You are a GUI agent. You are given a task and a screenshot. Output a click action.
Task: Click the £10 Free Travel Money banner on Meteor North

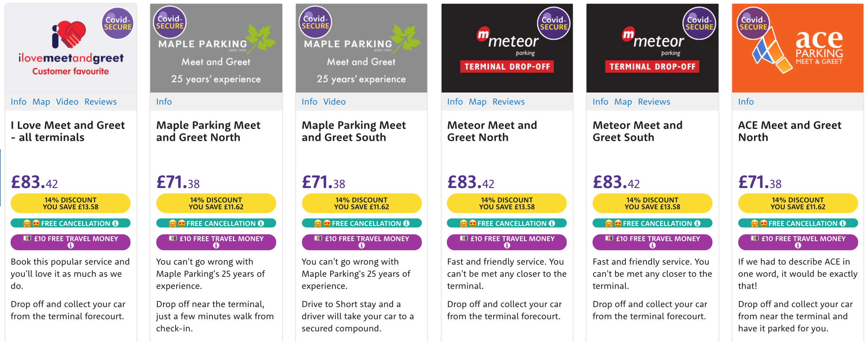(507, 242)
